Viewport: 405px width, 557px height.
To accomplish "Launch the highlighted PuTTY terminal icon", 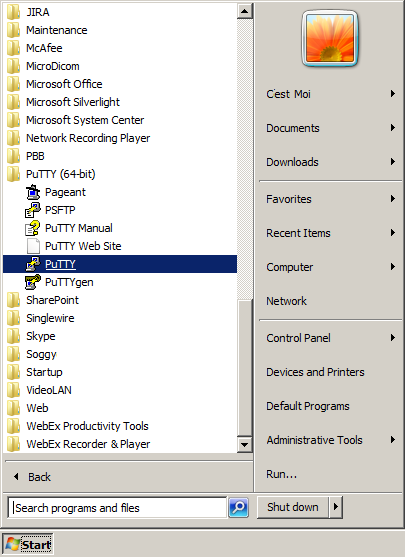I will (x=33, y=264).
